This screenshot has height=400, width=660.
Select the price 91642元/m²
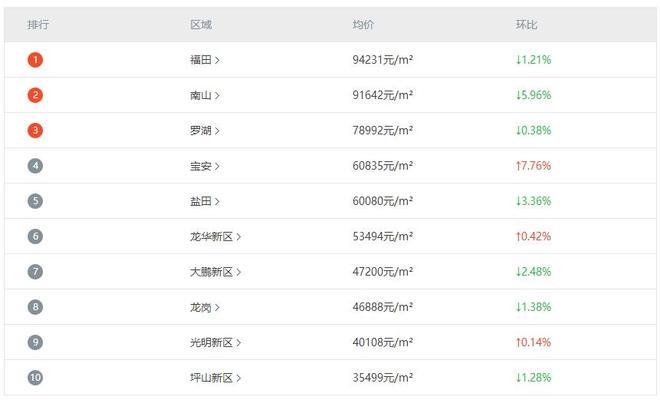(383, 95)
